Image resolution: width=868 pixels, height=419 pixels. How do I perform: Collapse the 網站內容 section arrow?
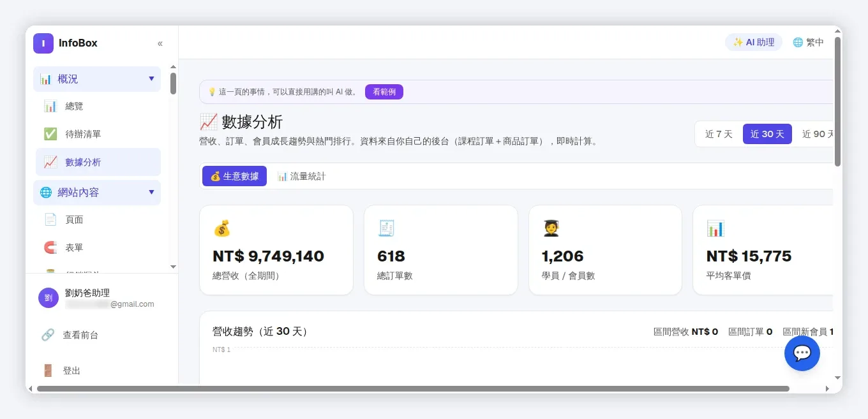tap(151, 191)
